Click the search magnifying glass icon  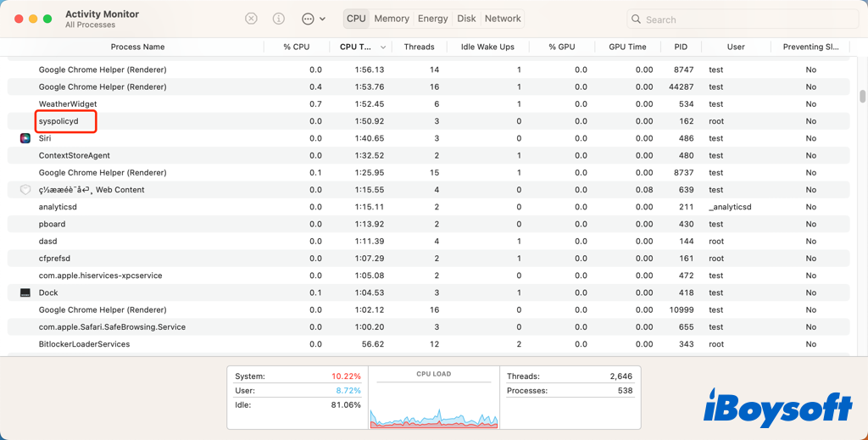point(637,19)
